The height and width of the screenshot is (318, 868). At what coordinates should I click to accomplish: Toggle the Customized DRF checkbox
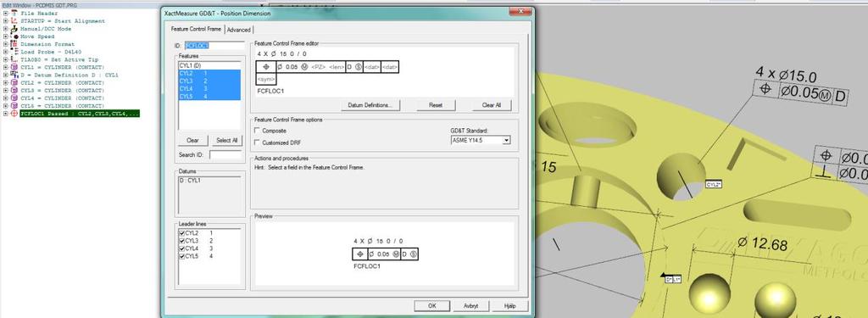tap(257, 142)
